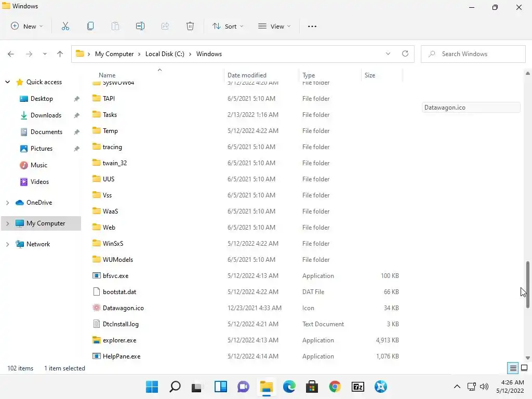
Task: Open the See more ellipsis menu
Action: tap(312, 26)
